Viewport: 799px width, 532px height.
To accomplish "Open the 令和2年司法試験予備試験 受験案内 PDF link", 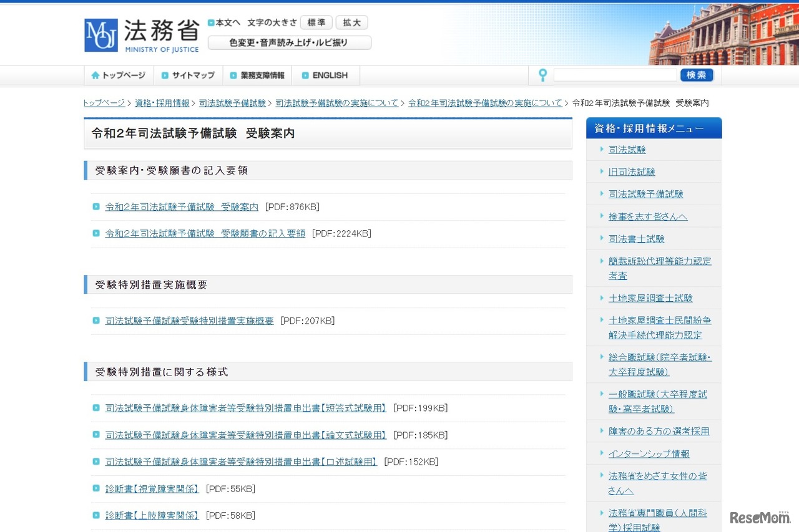I will (x=181, y=206).
